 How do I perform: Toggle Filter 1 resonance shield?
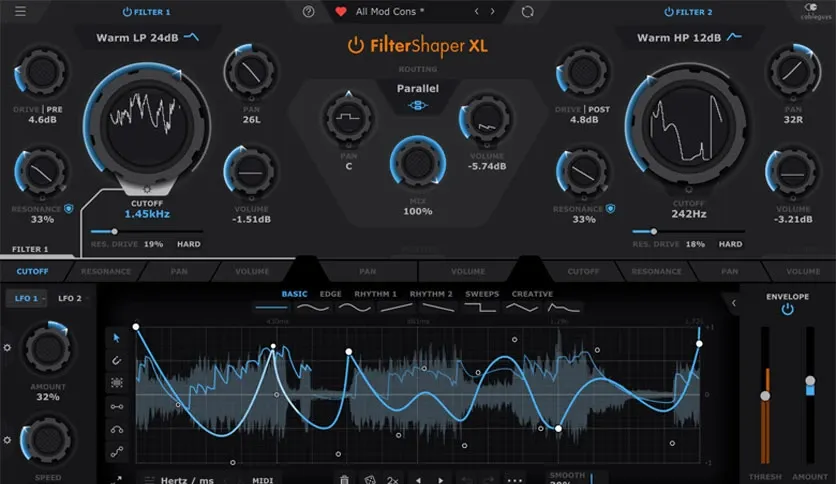coord(69,208)
